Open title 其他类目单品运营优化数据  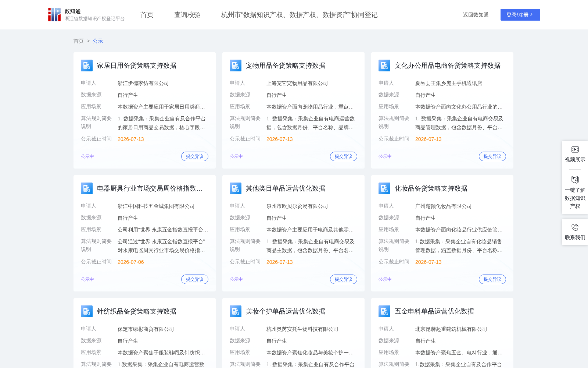point(286,188)
